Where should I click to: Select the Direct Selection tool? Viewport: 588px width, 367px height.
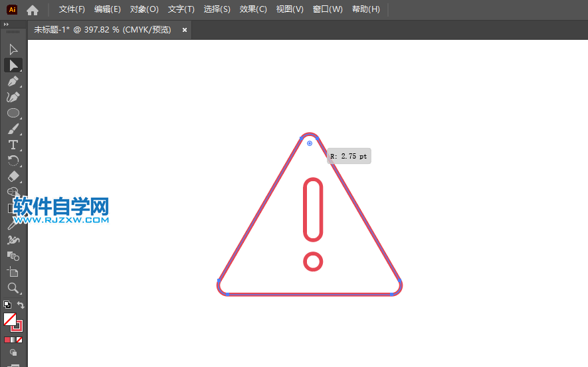click(13, 65)
